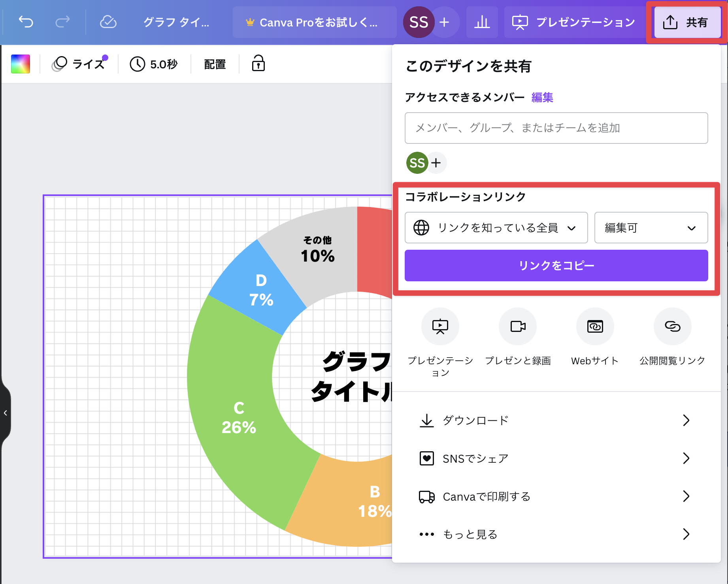Image resolution: width=728 pixels, height=584 pixels.
Task: Click the undo arrow icon
Action: point(26,22)
